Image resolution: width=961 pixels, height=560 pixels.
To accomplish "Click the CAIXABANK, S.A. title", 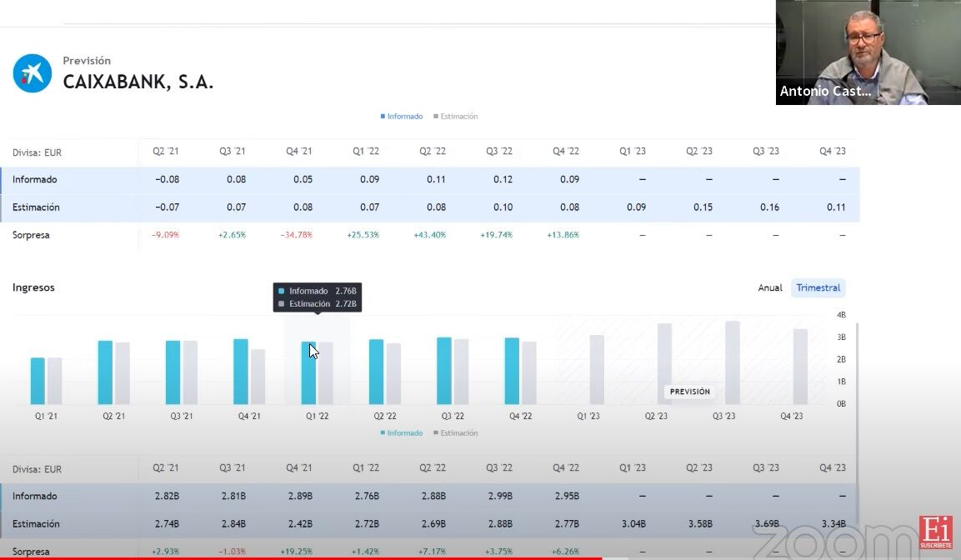I will click(x=138, y=82).
